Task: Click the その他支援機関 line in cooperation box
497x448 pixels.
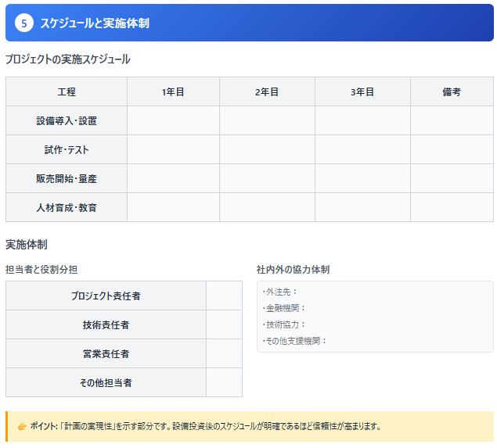Action: pos(295,341)
